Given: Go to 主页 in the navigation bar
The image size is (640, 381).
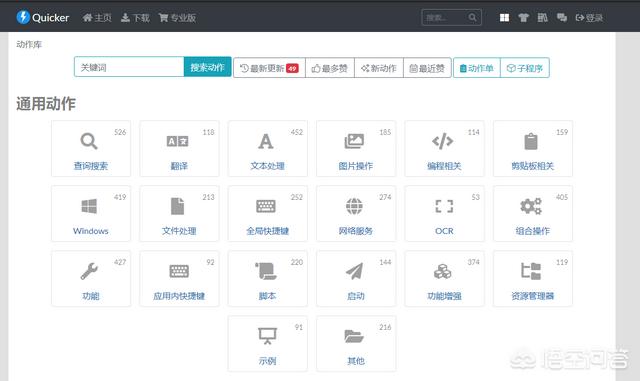Looking at the screenshot, I should tap(97, 18).
